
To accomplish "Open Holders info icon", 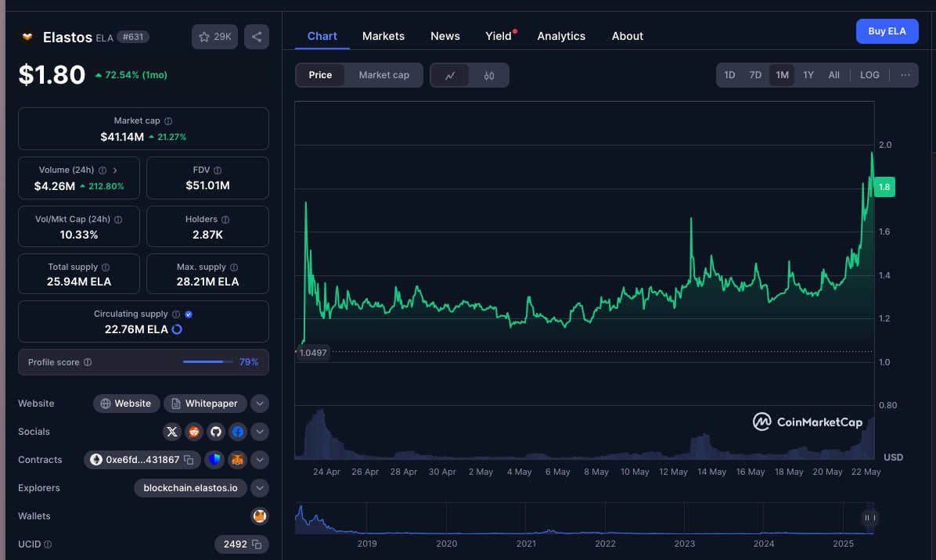I will tap(225, 220).
